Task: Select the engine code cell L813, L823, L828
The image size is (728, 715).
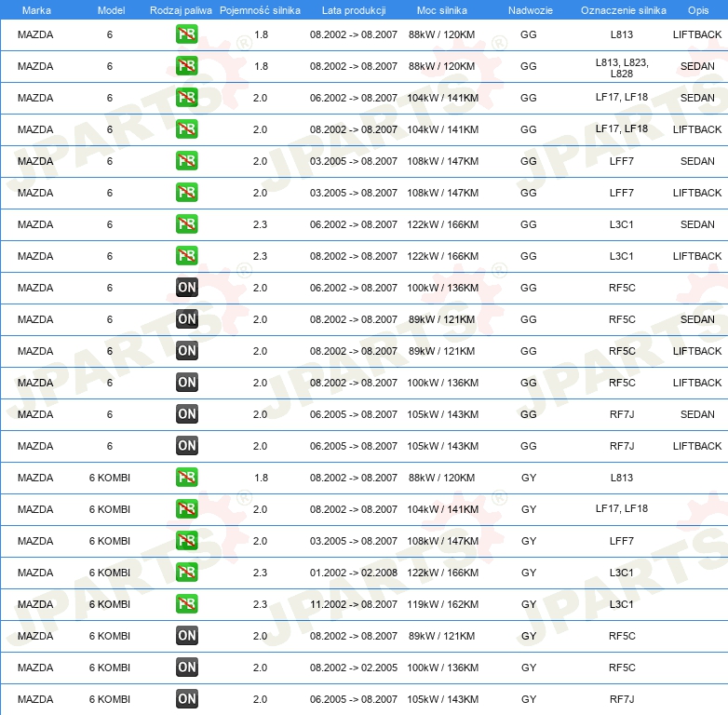Action: tap(622, 68)
